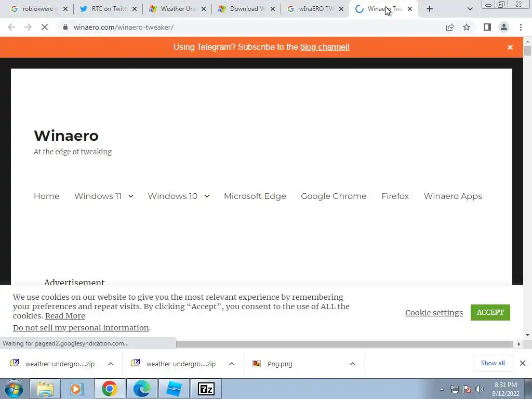The width and height of the screenshot is (532, 399).
Task: Accept cookies with the ACCEPT button
Action: click(x=490, y=312)
